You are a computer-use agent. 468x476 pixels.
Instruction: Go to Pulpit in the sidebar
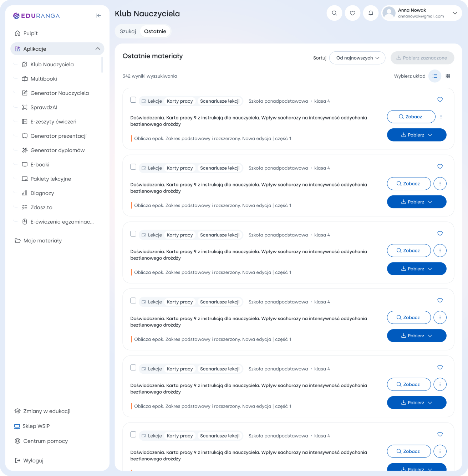[x=26, y=33]
